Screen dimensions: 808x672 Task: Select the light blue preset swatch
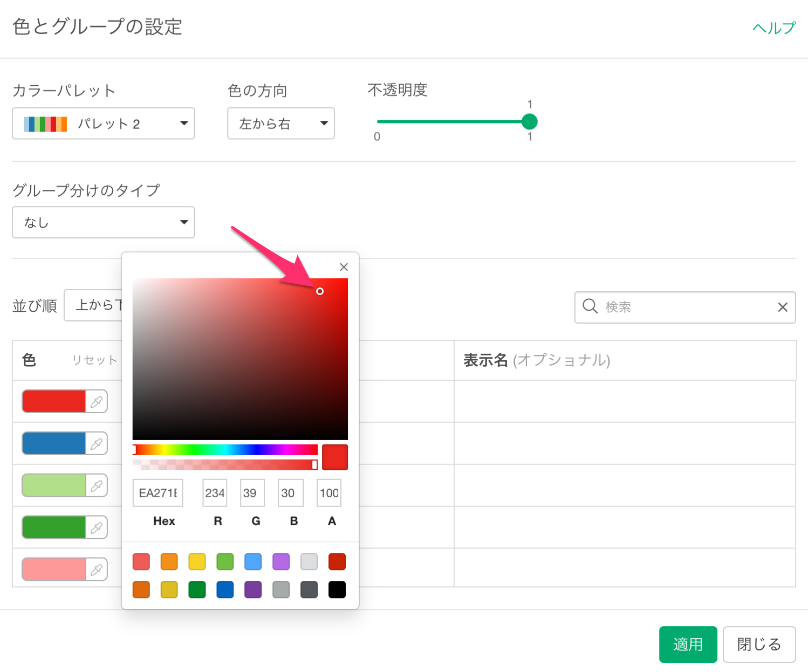[253, 561]
